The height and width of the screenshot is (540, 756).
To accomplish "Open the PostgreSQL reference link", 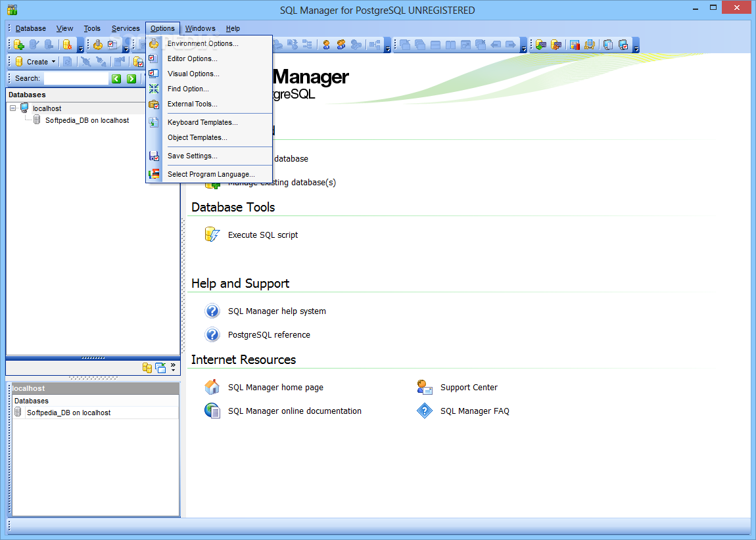I will click(269, 335).
